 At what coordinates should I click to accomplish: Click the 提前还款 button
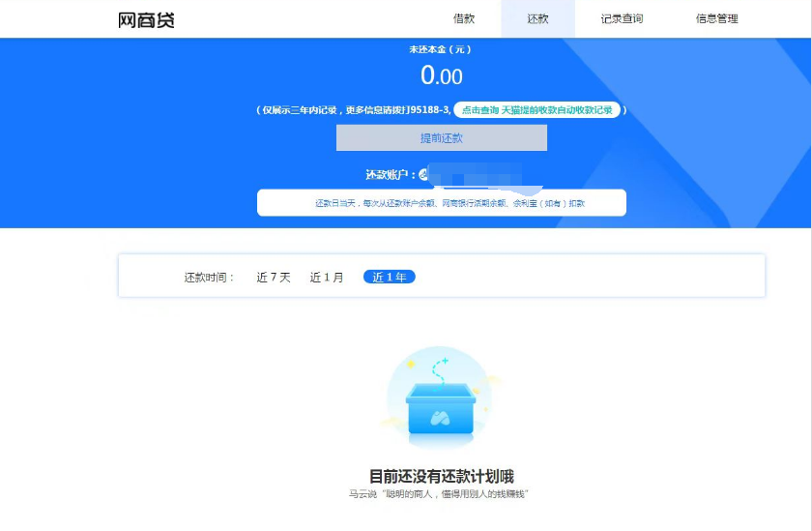(441, 137)
